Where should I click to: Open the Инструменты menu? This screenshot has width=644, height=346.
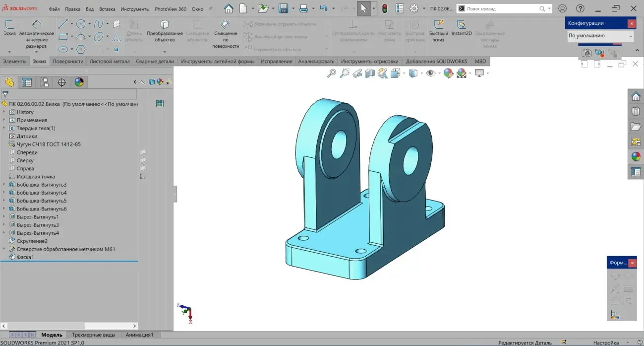[x=134, y=8]
